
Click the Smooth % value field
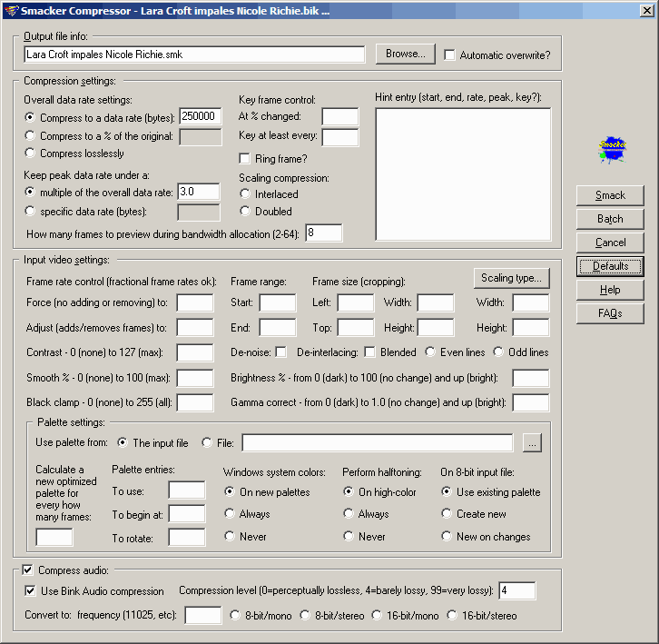coord(195,378)
